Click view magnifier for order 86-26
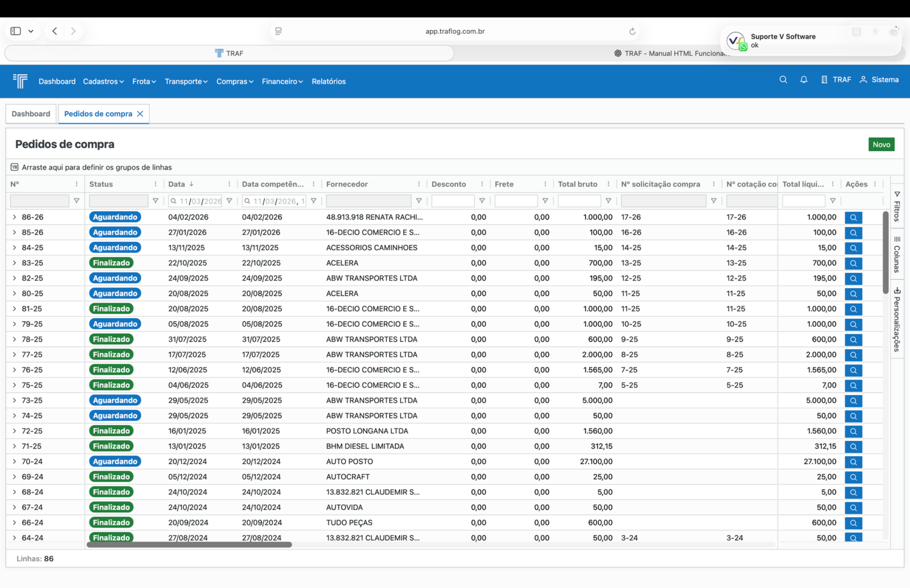The height and width of the screenshot is (588, 910). coord(853,218)
